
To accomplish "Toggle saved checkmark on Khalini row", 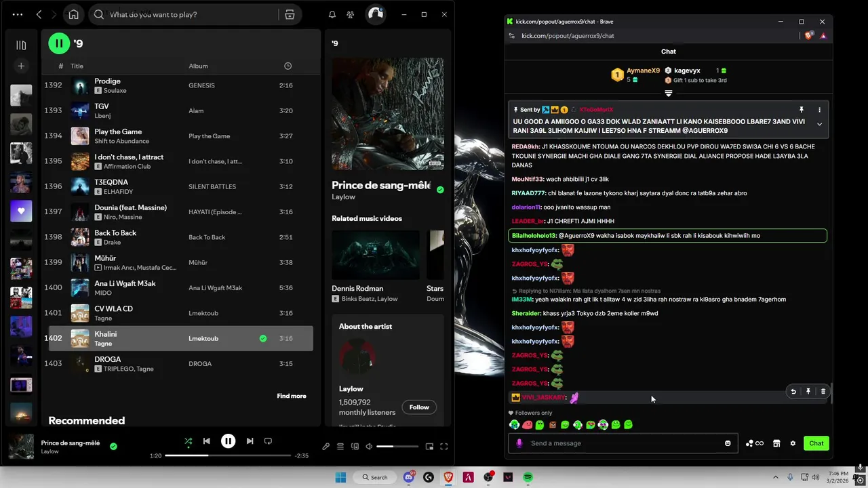I will pyautogui.click(x=263, y=338).
